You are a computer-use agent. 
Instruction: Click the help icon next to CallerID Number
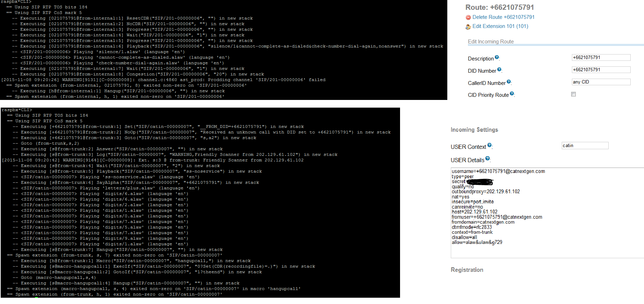[509, 82]
